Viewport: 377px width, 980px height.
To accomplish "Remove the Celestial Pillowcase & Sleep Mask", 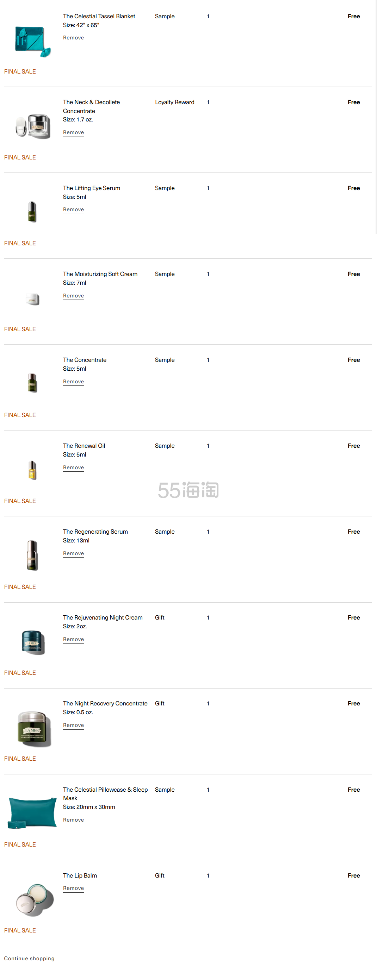I will tap(74, 820).
